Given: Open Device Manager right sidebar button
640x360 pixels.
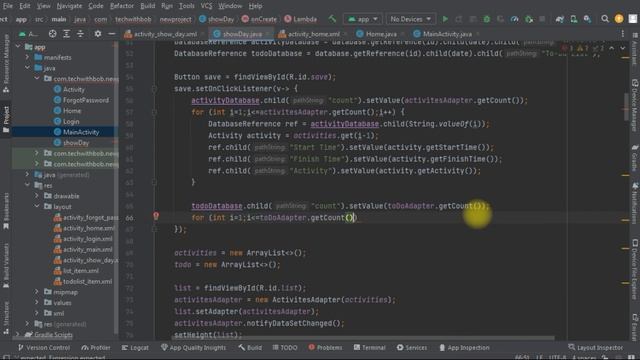Looking at the screenshot, I should [635, 105].
